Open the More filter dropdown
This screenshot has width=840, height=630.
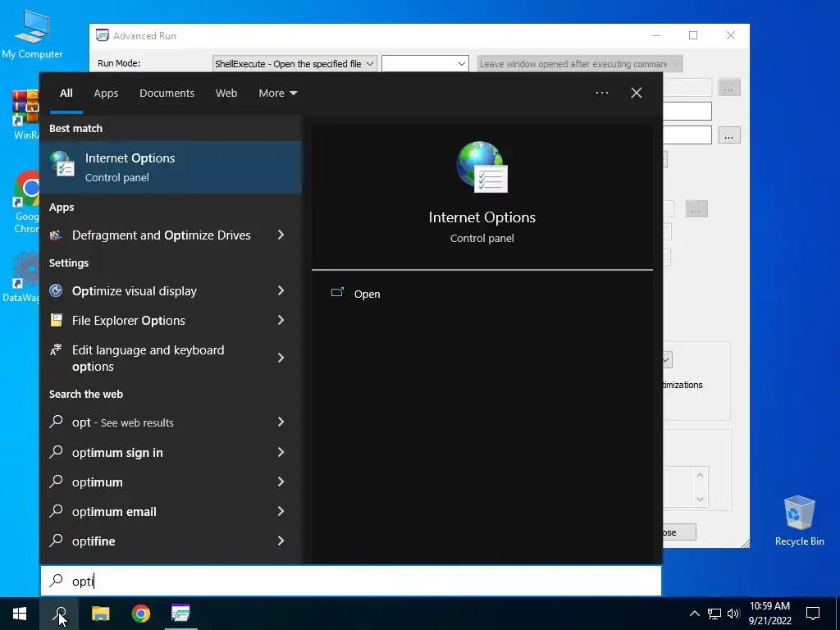277,94
